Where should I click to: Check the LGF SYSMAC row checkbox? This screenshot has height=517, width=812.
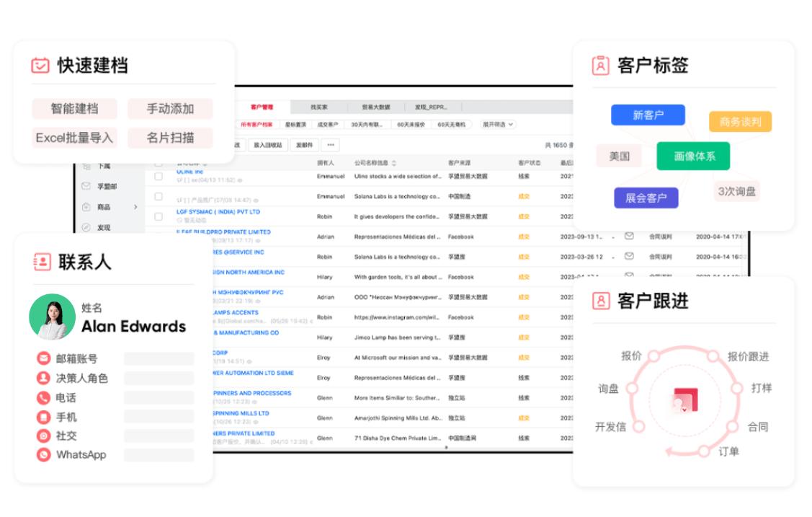pos(159,216)
